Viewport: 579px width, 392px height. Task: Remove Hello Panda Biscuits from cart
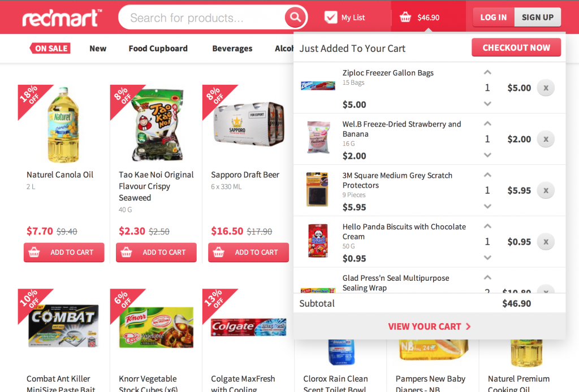point(546,242)
